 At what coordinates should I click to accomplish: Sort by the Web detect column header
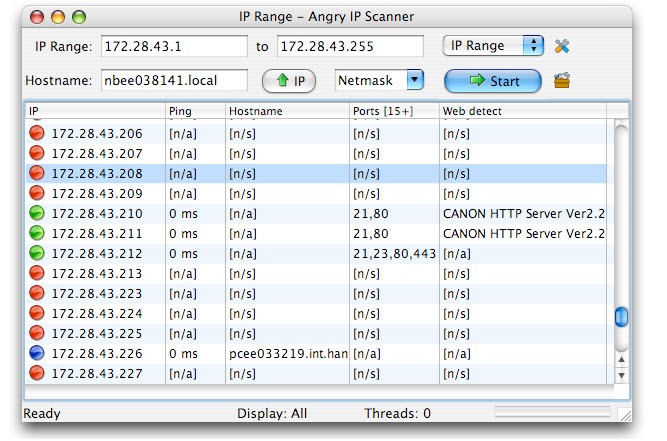(x=523, y=111)
